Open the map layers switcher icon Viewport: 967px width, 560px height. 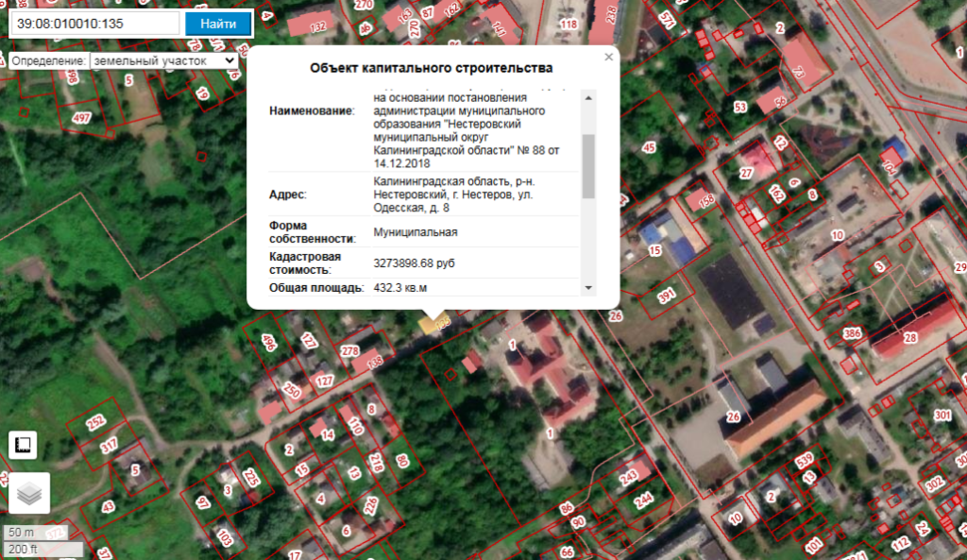pos(28,493)
